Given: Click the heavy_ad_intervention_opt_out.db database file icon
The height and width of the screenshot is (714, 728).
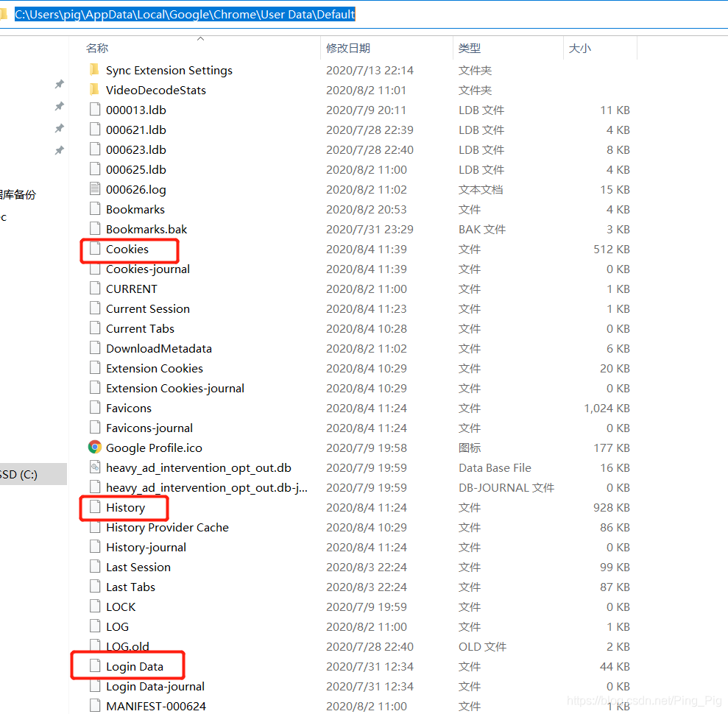Looking at the screenshot, I should pos(95,467).
